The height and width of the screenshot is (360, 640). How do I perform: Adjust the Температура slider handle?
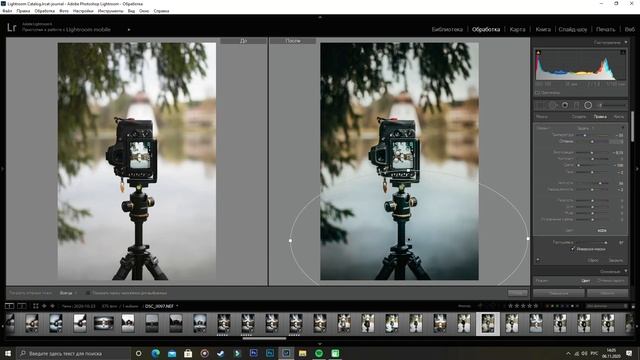click(x=585, y=135)
